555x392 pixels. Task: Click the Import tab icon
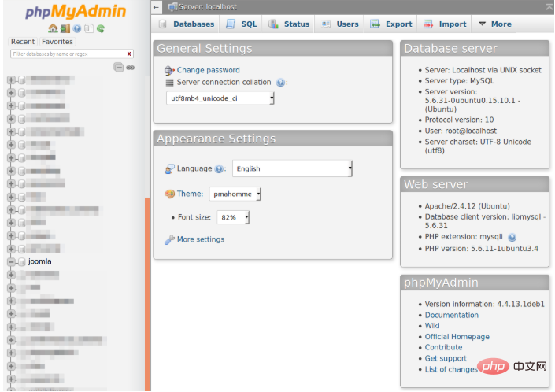click(428, 24)
